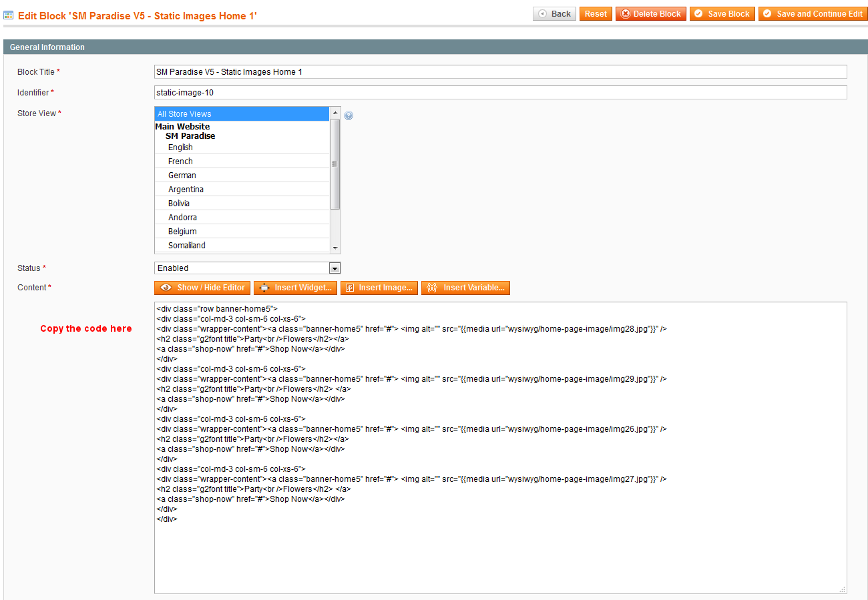This screenshot has height=600, width=868.
Task: Click Main Website group label
Action: pyautogui.click(x=182, y=127)
